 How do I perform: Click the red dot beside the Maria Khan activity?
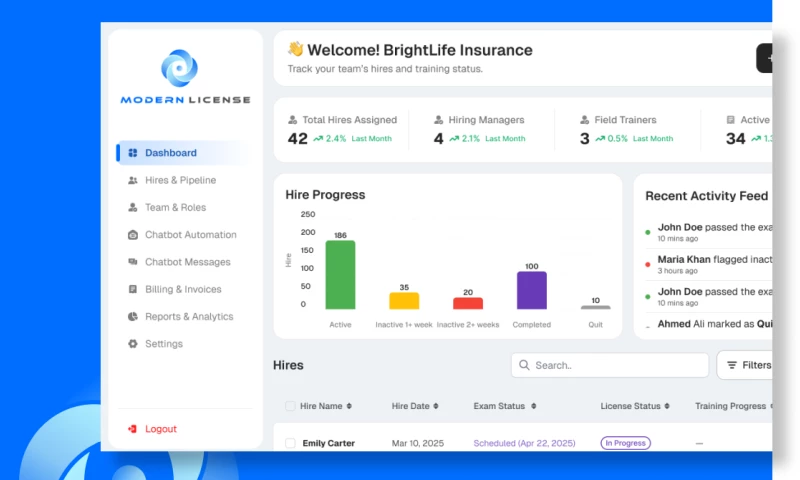coord(647,264)
